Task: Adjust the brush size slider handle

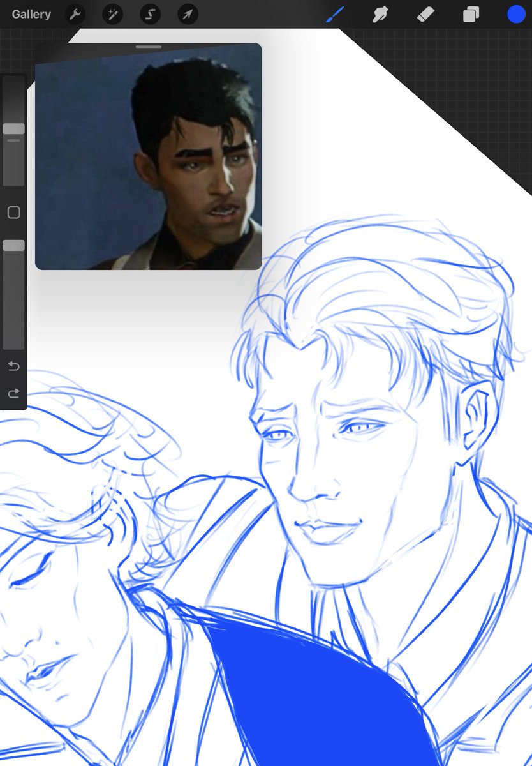Action: [x=13, y=129]
